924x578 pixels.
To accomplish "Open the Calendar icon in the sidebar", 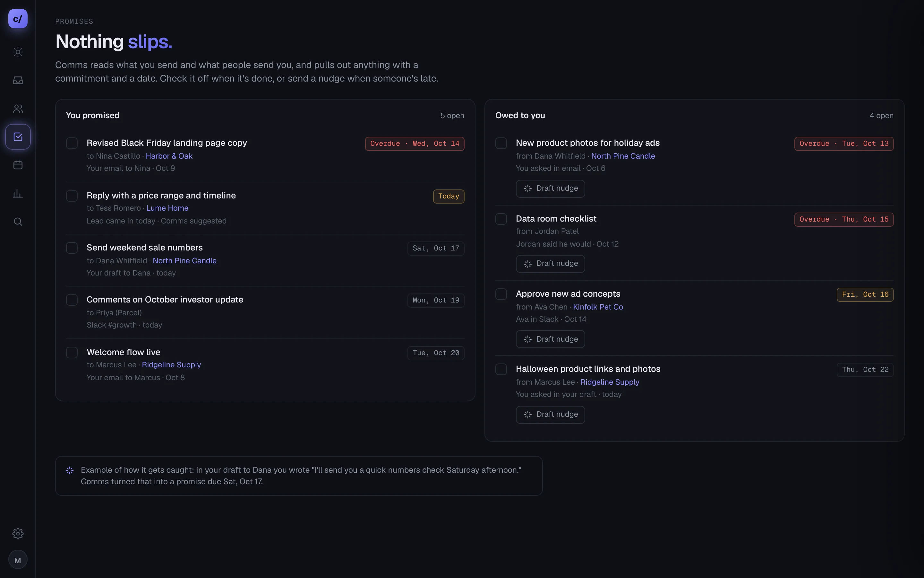I will tap(18, 165).
